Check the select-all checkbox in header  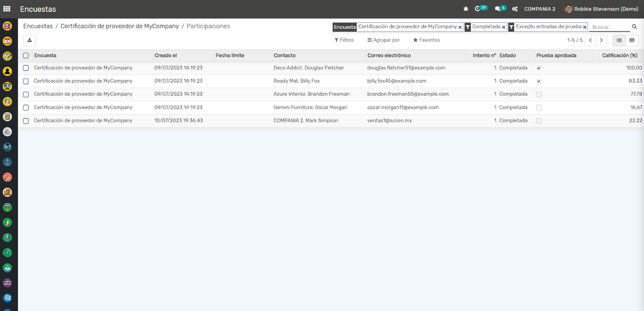point(26,56)
